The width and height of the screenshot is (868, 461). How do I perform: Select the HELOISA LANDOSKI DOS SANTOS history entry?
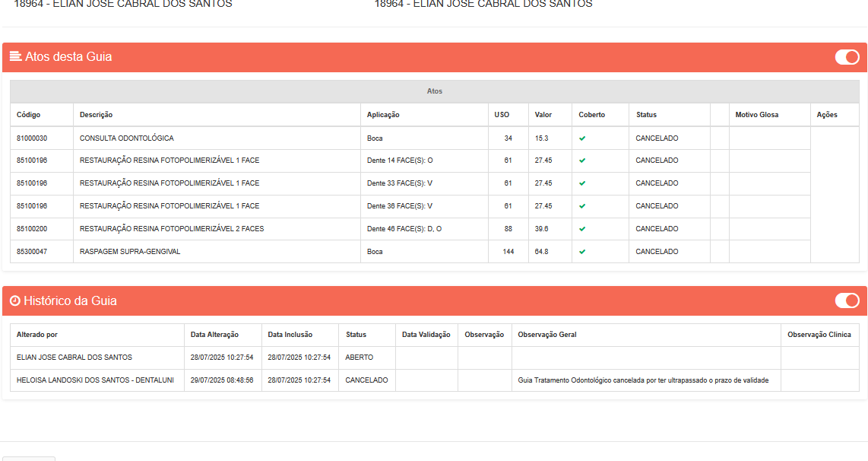[97, 380]
